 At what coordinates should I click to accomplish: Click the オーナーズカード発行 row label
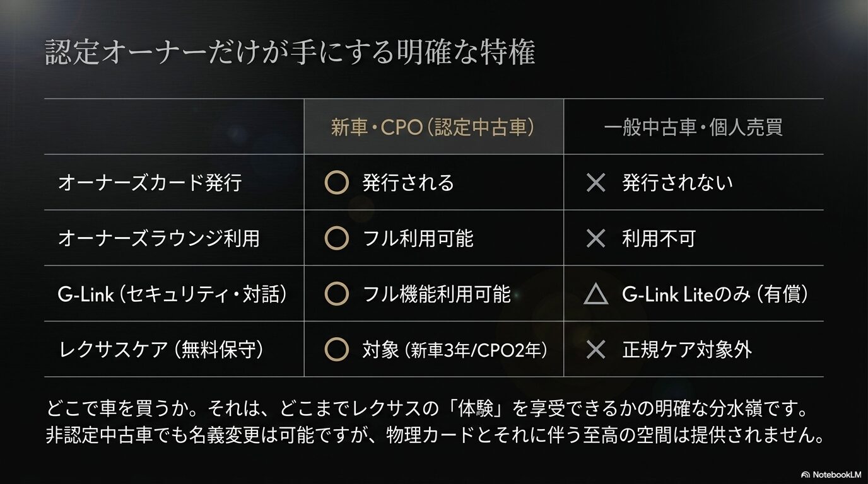click(150, 183)
